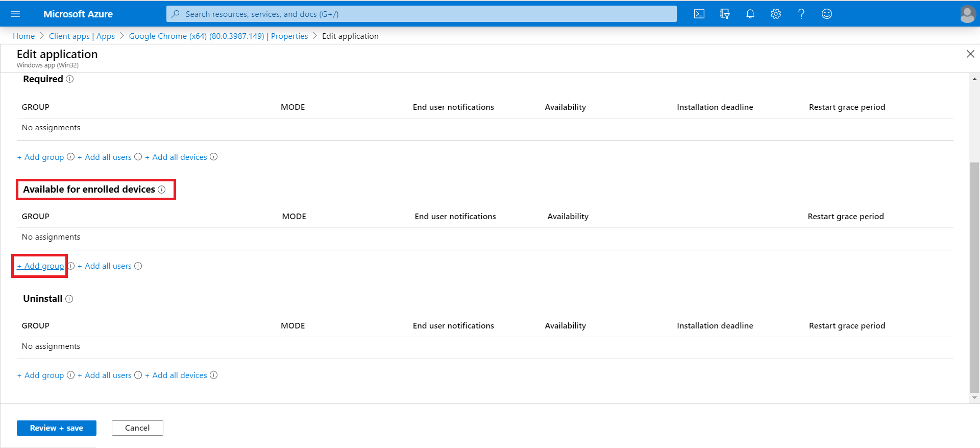Open Cloud Shell from the top bar
980x448 pixels.
(699, 14)
